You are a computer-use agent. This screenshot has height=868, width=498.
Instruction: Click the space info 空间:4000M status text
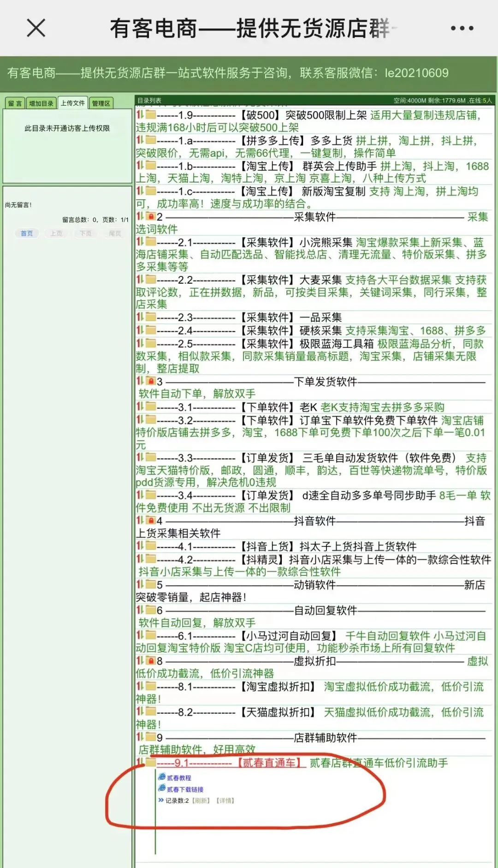pyautogui.click(x=443, y=101)
